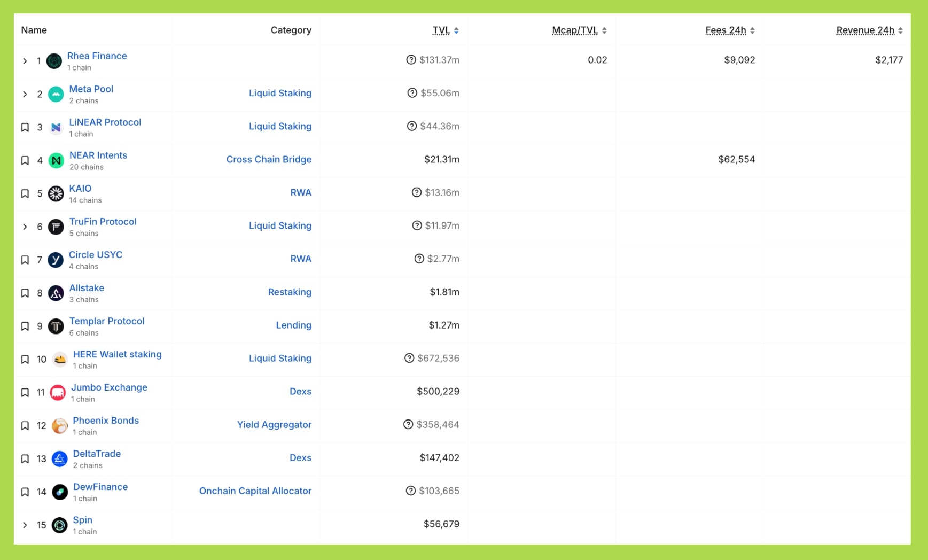Image resolution: width=928 pixels, height=560 pixels.
Task: Click the question mark beside Meta Pool TVL
Action: [x=412, y=93]
